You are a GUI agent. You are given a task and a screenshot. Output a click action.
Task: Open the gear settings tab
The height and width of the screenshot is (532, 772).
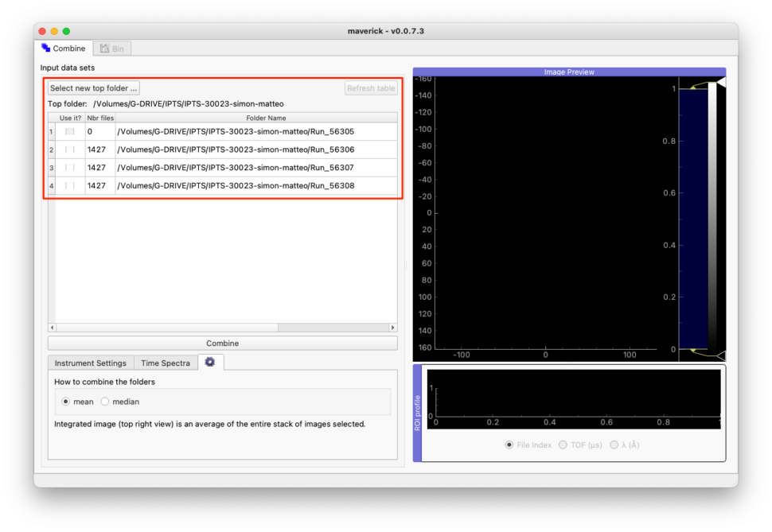210,363
